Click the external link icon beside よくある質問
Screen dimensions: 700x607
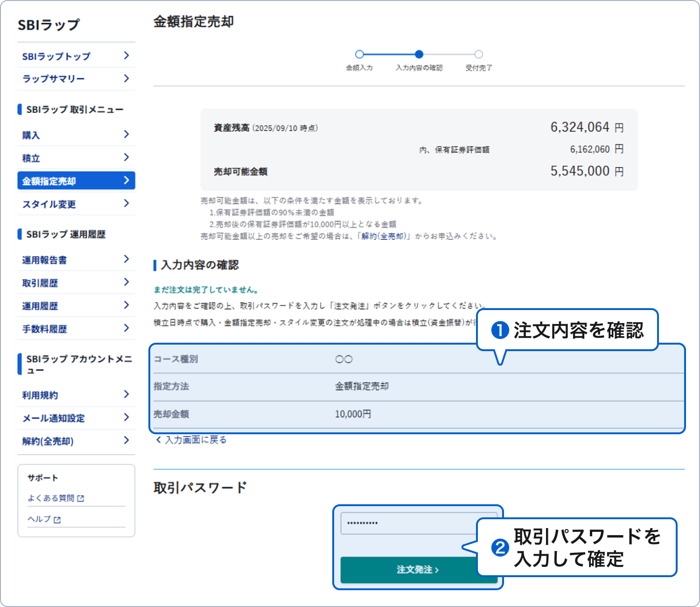(x=81, y=499)
